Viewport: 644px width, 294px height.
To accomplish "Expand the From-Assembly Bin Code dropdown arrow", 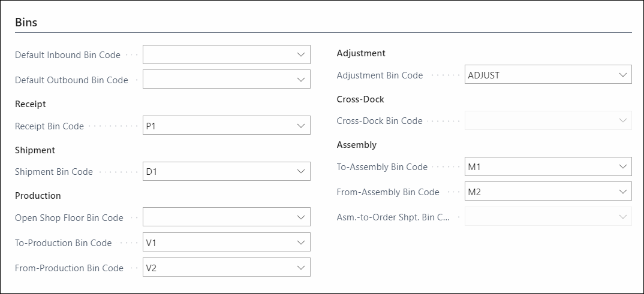I will (622, 192).
